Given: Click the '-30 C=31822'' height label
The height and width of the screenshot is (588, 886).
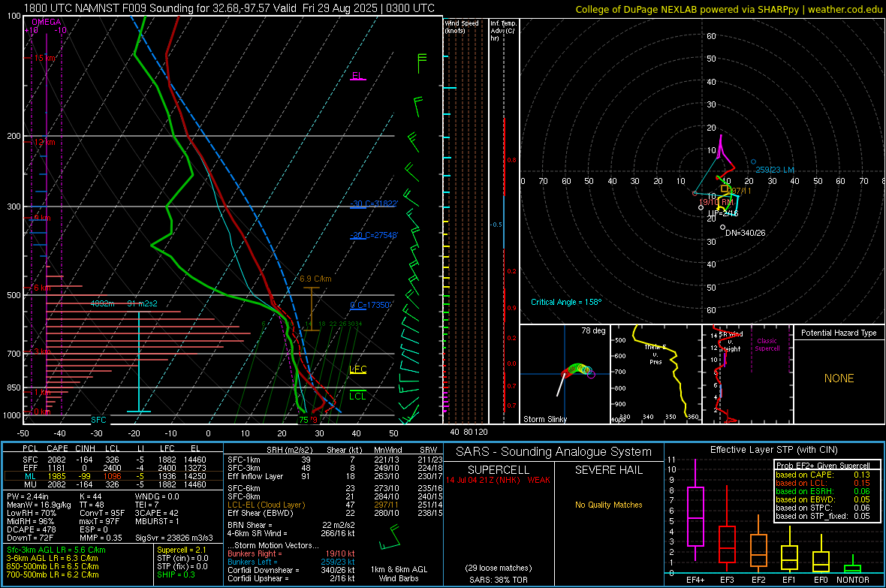Looking at the screenshot, I should tap(374, 204).
